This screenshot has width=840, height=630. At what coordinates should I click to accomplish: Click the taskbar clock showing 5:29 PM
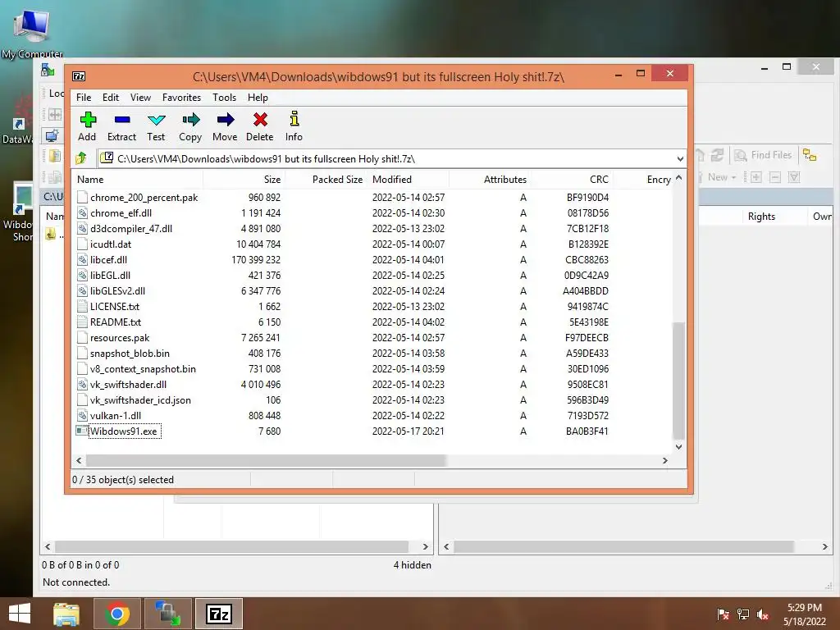pos(804,608)
